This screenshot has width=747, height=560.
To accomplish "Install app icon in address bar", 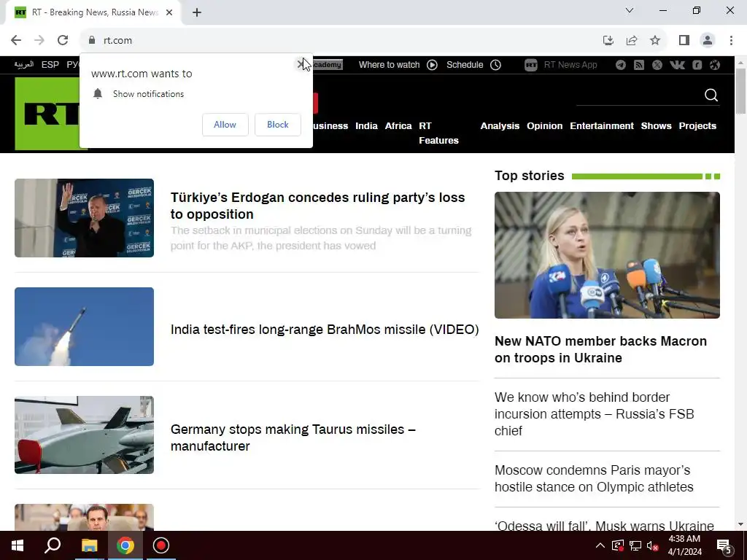I will 608,40.
